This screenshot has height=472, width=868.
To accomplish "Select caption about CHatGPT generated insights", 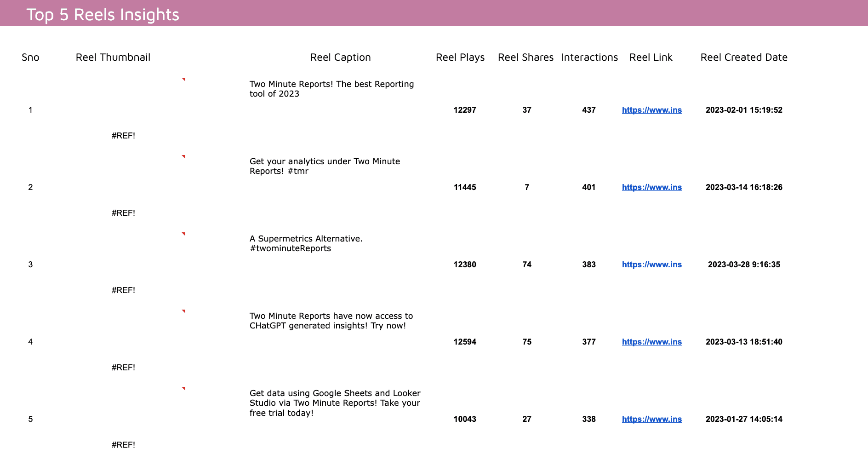I will (331, 321).
